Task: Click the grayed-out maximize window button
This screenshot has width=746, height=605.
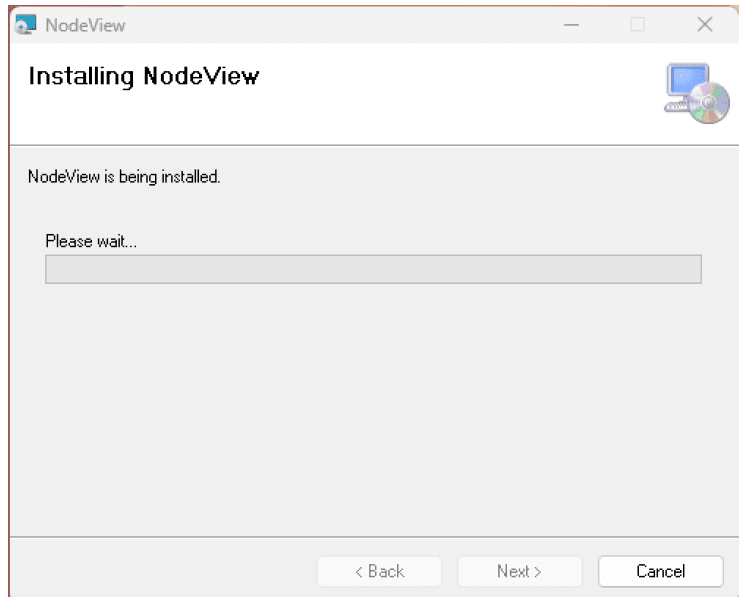Action: [637, 25]
